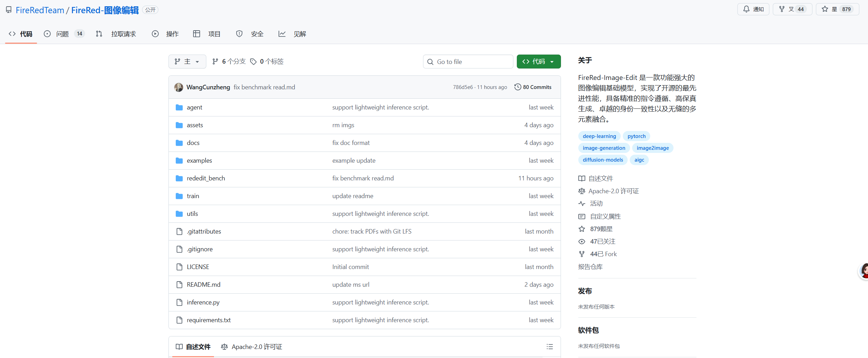Screen dimensions: 868x358
Task: Click the .gitignore file icon
Action: tap(179, 249)
